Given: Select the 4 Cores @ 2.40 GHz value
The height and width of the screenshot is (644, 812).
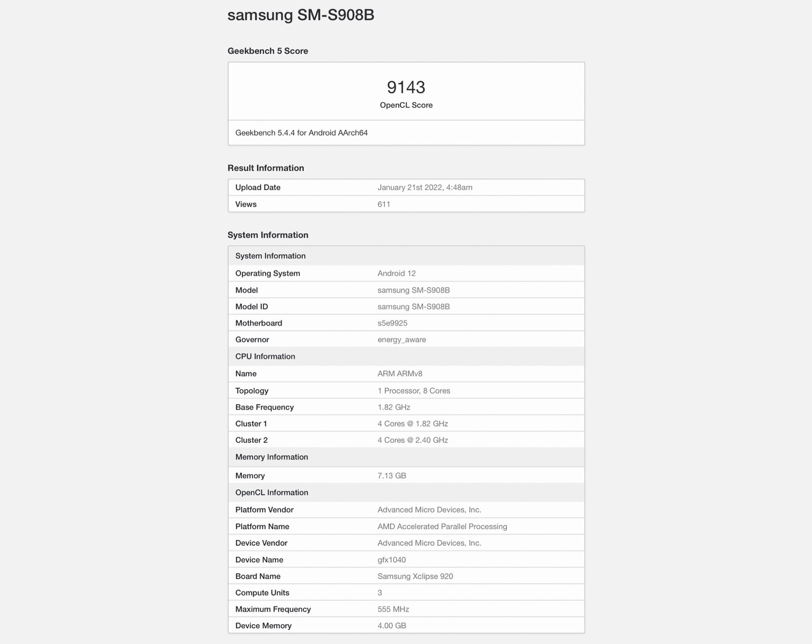Looking at the screenshot, I should (413, 440).
